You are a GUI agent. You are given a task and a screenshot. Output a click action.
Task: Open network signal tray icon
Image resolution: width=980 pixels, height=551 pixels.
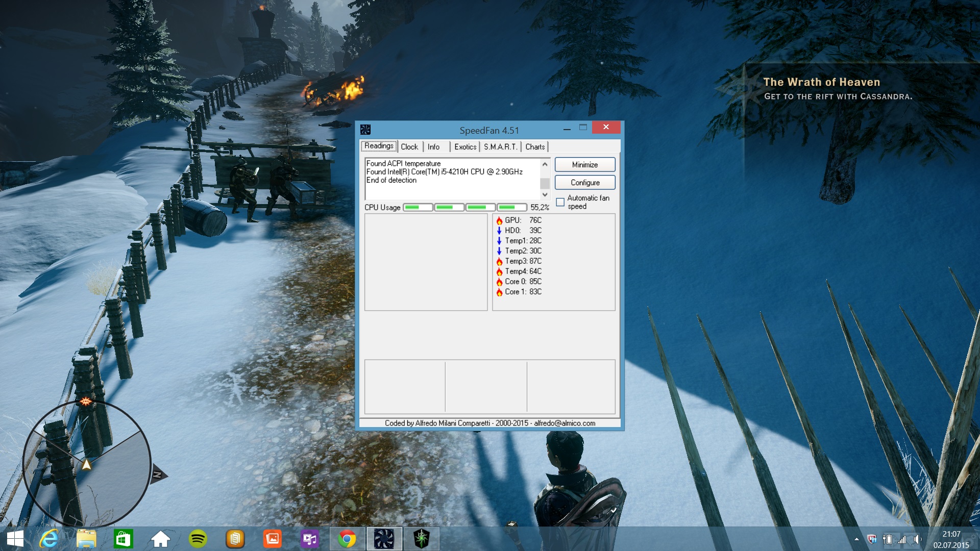click(x=902, y=539)
